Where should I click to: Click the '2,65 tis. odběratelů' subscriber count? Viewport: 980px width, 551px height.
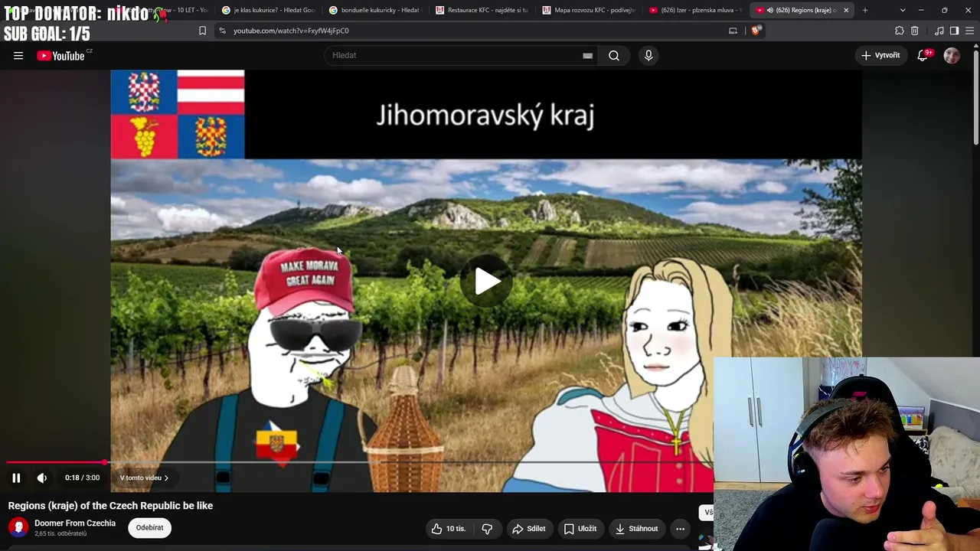(x=60, y=533)
